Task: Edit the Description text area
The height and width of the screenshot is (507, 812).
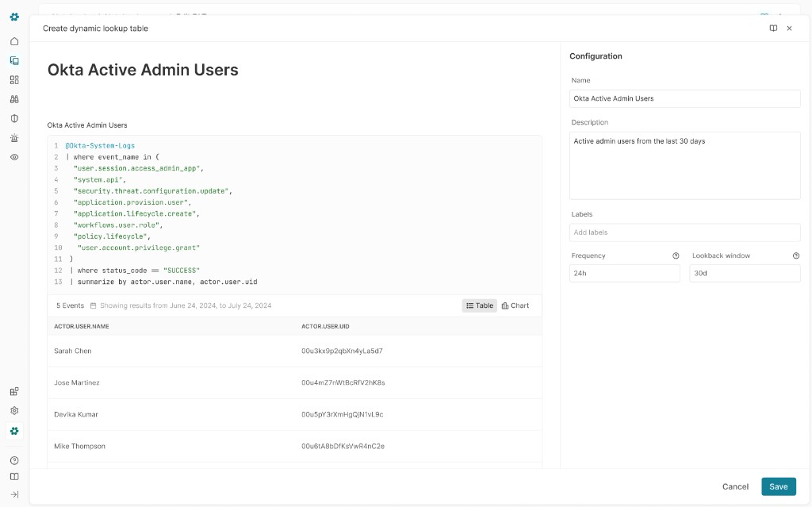Action: pos(684,165)
